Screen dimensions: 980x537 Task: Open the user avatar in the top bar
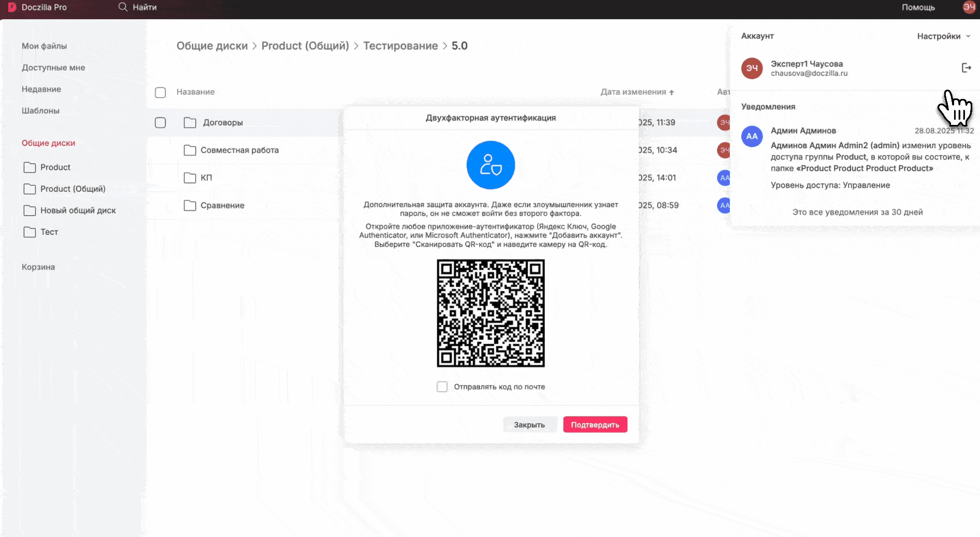(969, 7)
